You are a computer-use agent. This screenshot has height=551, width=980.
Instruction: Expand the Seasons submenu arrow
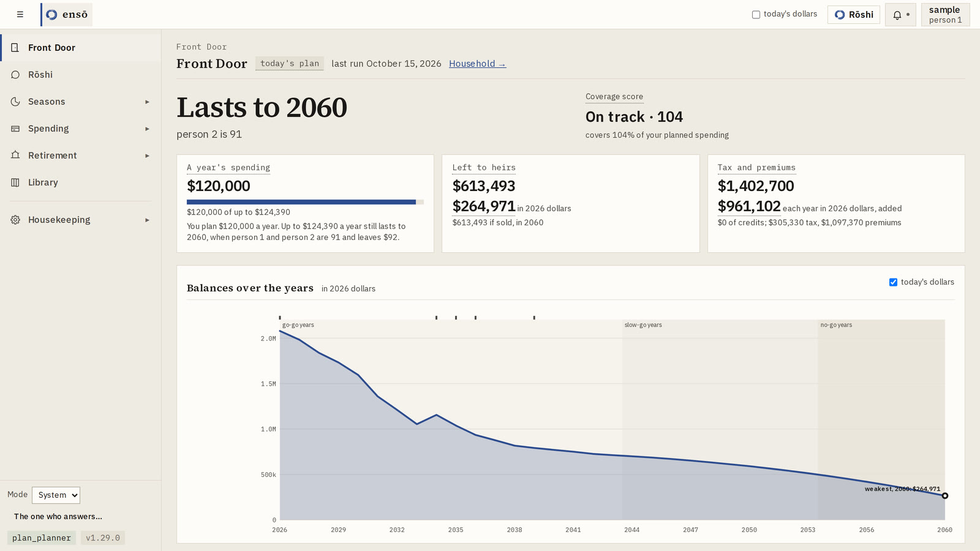click(147, 102)
